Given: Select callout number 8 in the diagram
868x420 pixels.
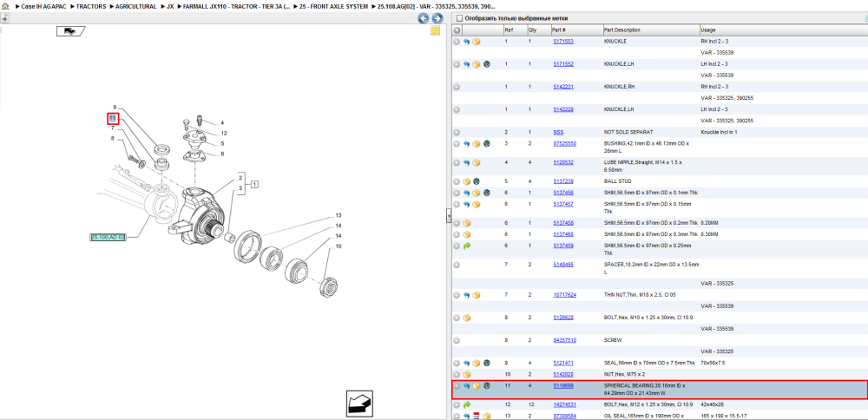Looking at the screenshot, I should tap(112, 139).
